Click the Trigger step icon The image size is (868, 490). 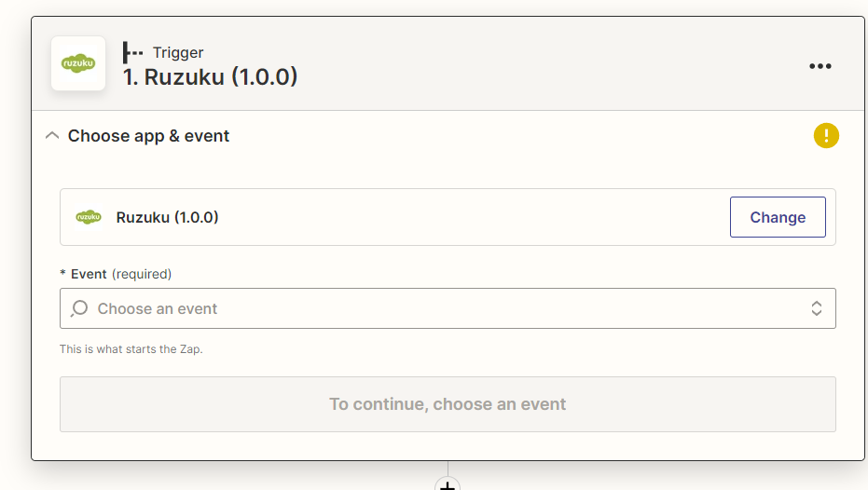132,53
